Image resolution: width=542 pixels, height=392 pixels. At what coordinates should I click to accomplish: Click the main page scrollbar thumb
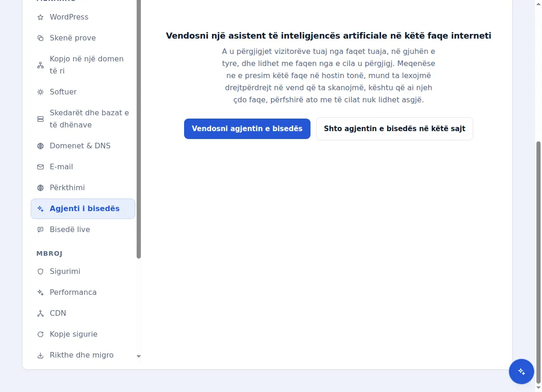[x=538, y=262]
